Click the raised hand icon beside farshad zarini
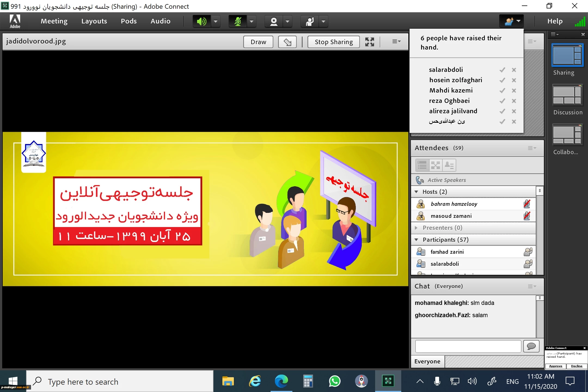Image resolution: width=588 pixels, height=392 pixels. pos(528,252)
